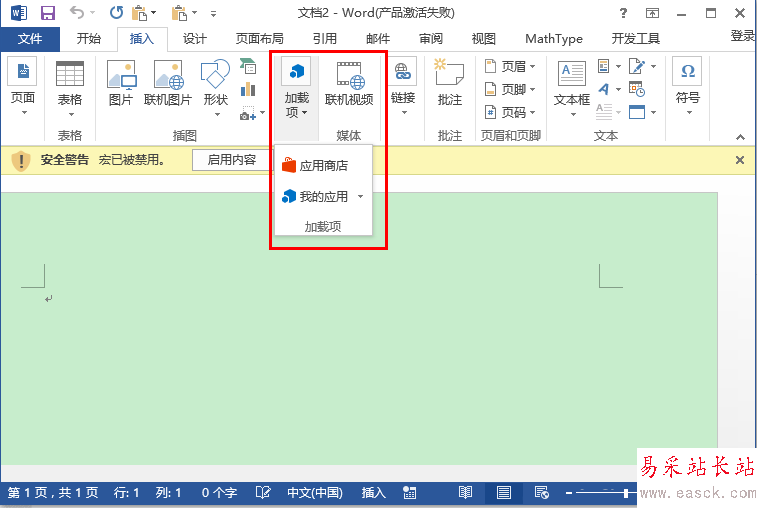This screenshot has height=508, width=757.
Task: Switch to web layout view icon
Action: point(542,492)
